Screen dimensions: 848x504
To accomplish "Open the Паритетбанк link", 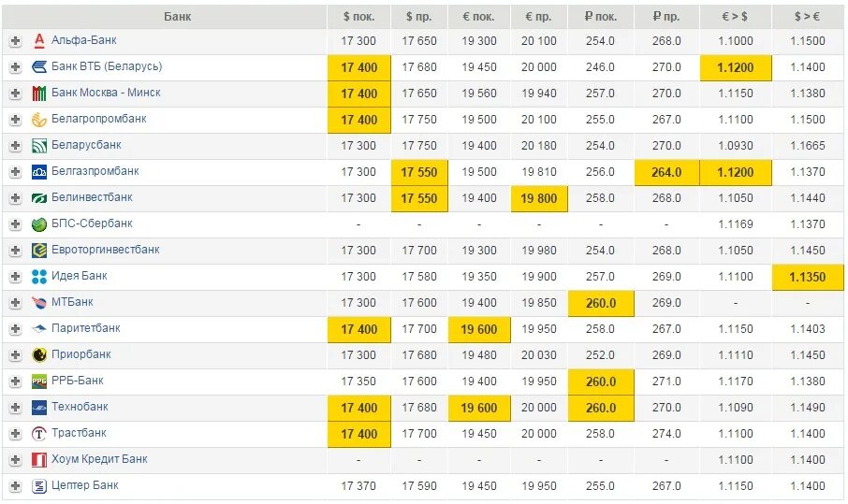I will 85,328.
